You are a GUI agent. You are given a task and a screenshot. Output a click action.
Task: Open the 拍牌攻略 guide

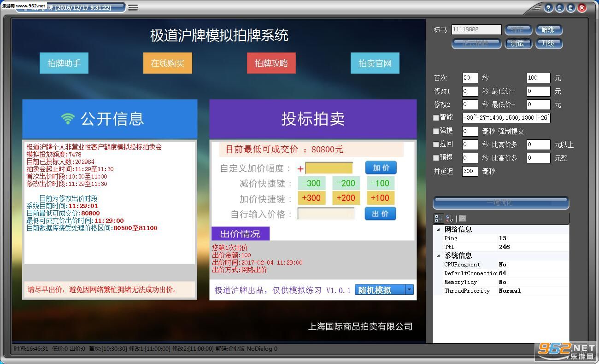point(271,64)
